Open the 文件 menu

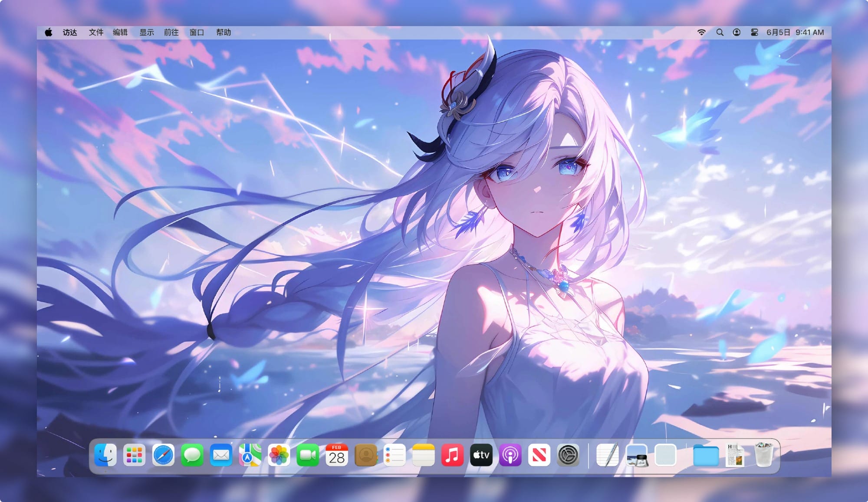pyautogui.click(x=96, y=33)
